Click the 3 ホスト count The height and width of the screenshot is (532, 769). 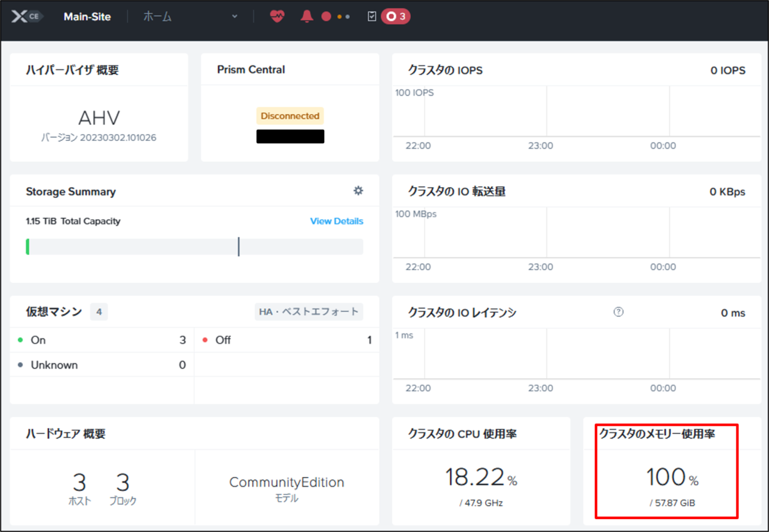click(x=79, y=489)
